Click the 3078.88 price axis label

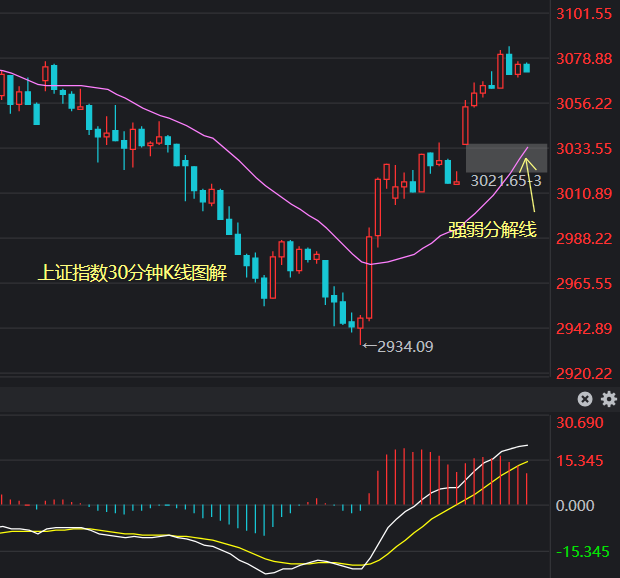584,59
